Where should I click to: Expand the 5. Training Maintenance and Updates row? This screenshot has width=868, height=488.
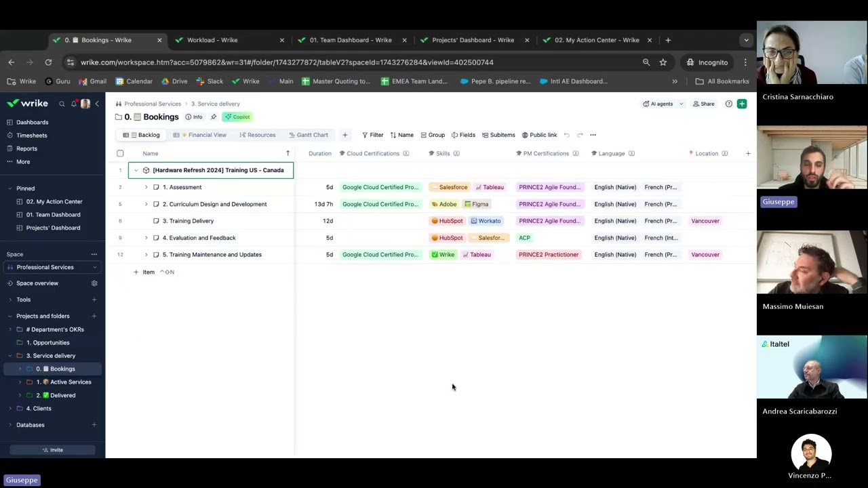[x=146, y=255]
